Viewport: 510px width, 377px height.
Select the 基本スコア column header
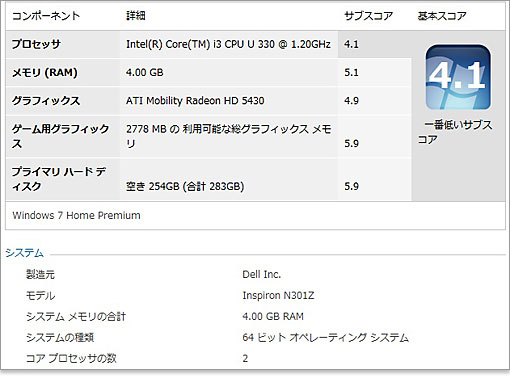[x=442, y=16]
